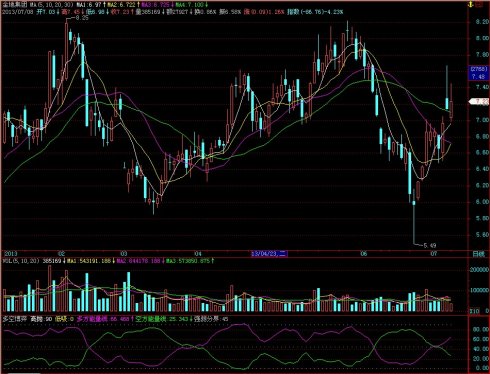Click the 低吸: 0 parameter text

64,319
